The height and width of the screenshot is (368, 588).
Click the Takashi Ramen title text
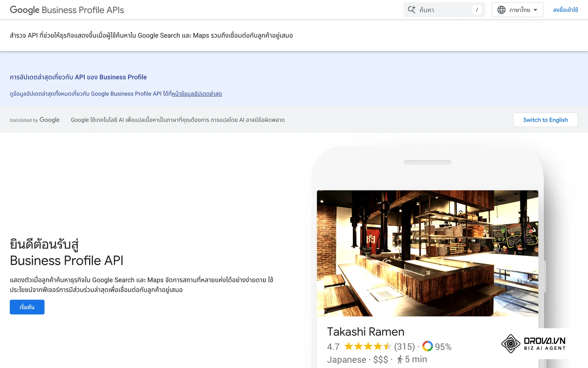[366, 332]
